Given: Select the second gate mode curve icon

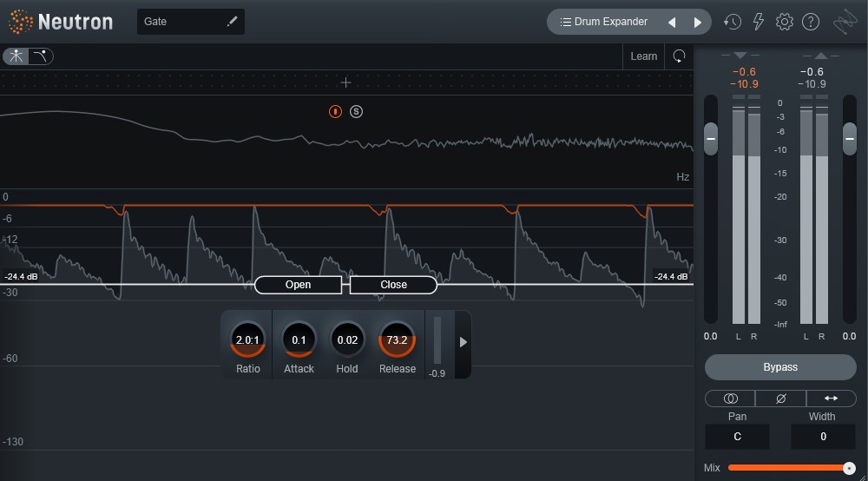Looking at the screenshot, I should click(x=41, y=56).
